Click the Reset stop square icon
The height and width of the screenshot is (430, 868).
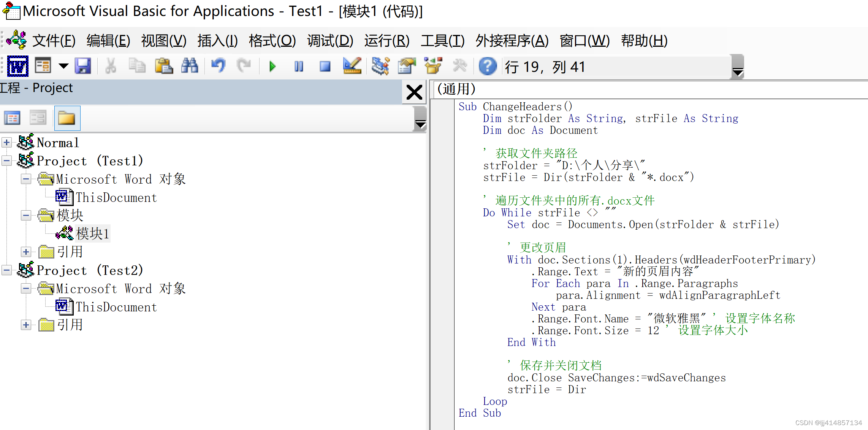click(x=325, y=67)
